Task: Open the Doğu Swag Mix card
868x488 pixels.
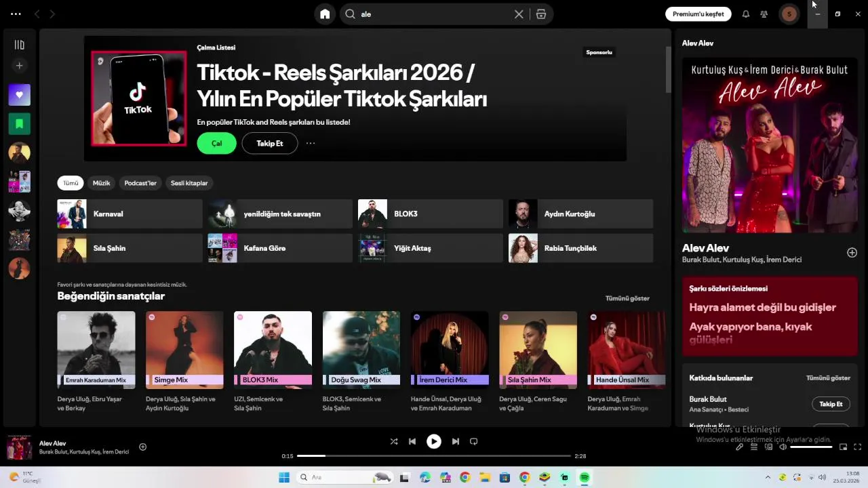Action: tap(361, 361)
